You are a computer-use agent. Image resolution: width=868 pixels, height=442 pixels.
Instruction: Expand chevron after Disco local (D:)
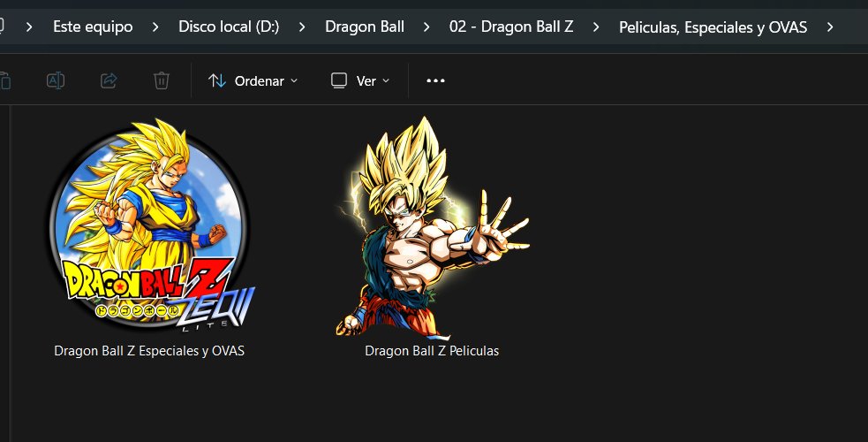pos(302,27)
